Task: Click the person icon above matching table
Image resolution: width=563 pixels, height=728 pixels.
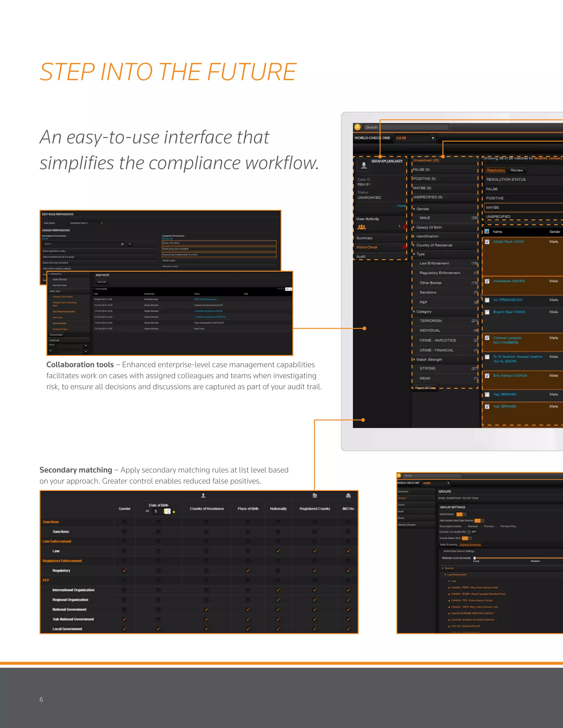Action: pyautogui.click(x=203, y=496)
